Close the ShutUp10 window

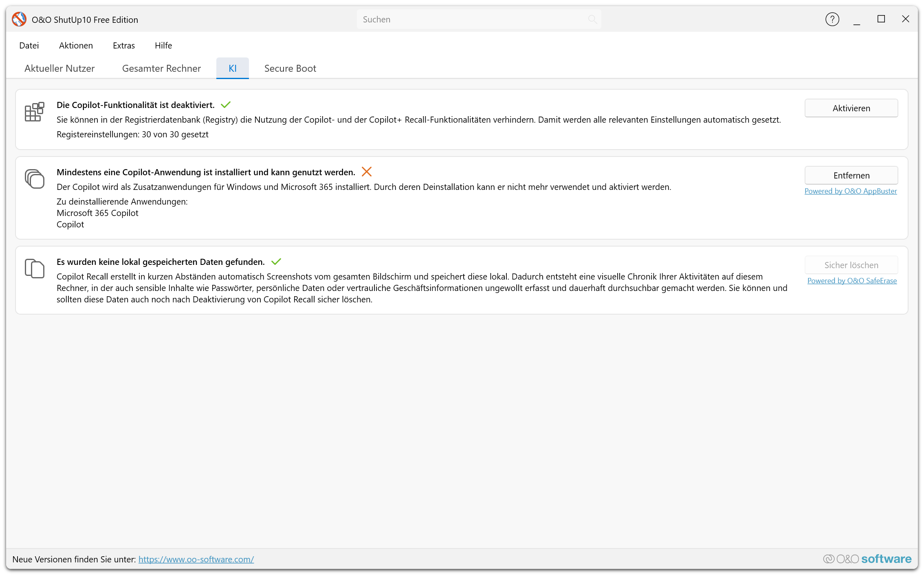click(906, 19)
